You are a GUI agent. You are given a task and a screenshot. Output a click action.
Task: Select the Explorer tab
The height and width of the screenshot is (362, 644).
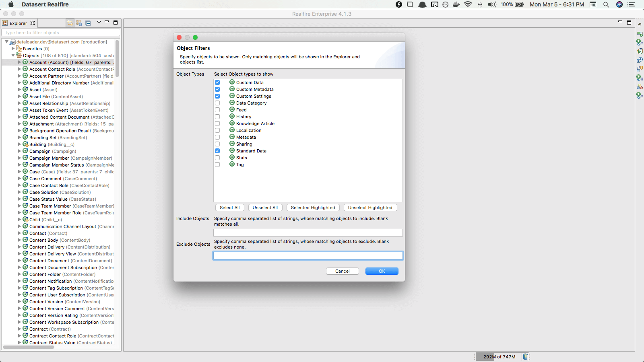pos(18,23)
